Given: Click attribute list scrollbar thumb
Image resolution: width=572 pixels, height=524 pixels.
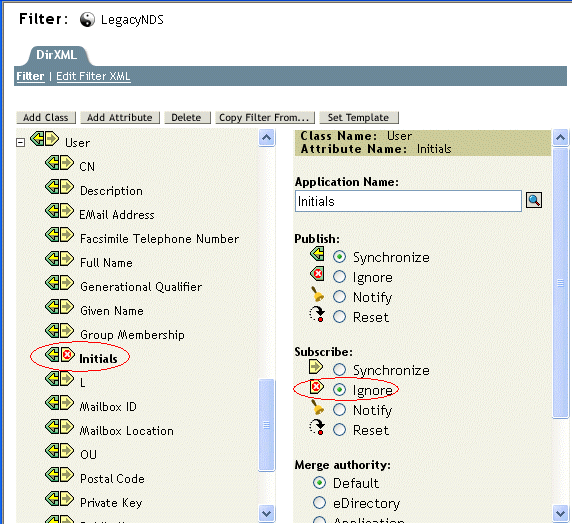Looking at the screenshot, I should pos(266,425).
